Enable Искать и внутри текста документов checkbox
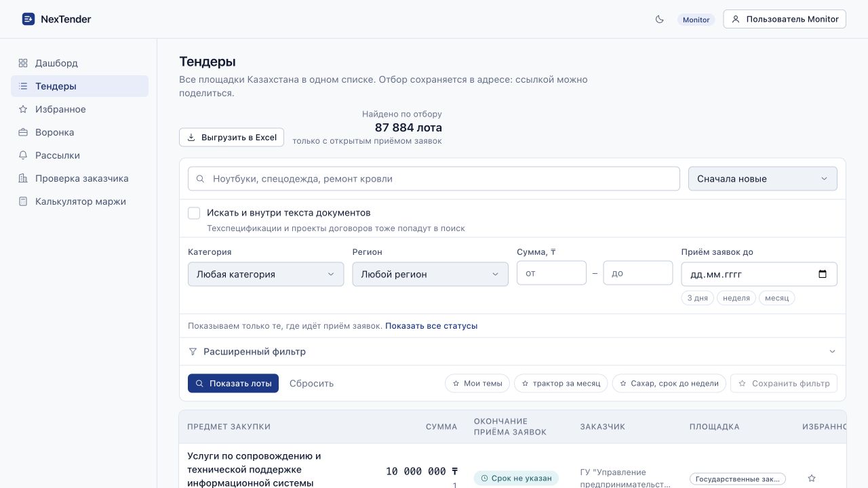 194,213
